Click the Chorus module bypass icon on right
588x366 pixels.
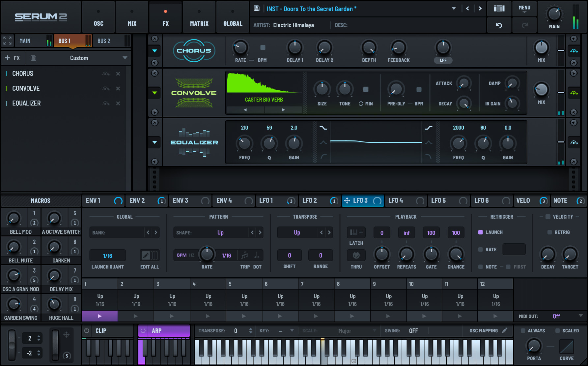click(574, 51)
